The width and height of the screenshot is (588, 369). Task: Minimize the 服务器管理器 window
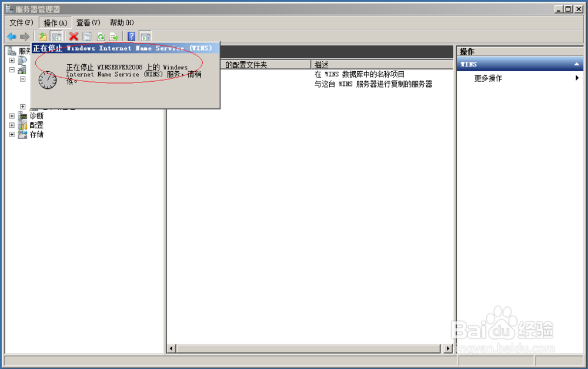[559, 9]
